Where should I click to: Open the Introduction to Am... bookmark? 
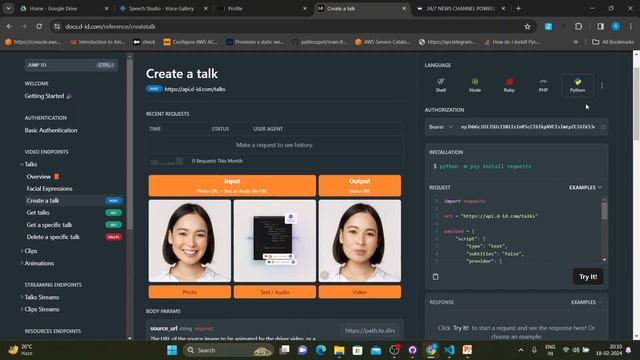(98, 42)
